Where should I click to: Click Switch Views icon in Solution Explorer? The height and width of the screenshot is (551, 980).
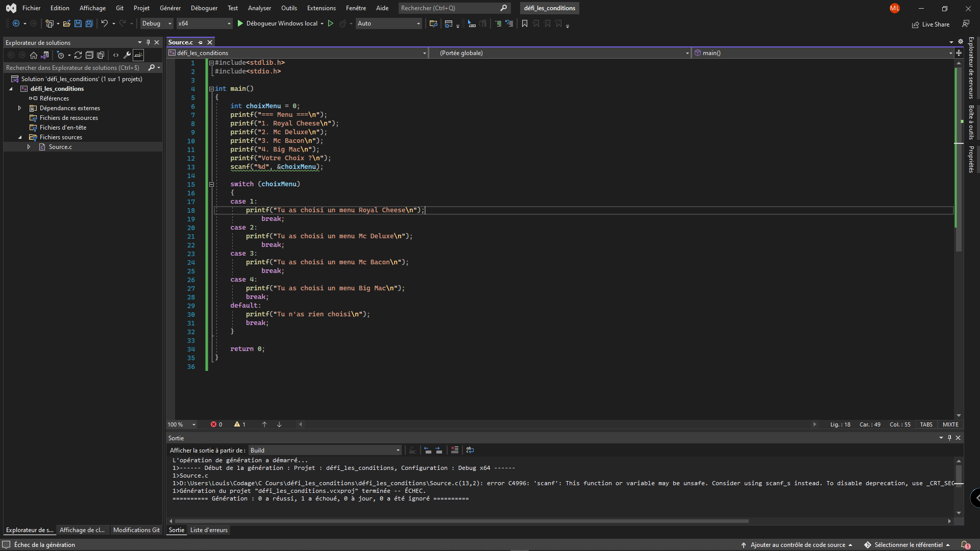[x=45, y=55]
